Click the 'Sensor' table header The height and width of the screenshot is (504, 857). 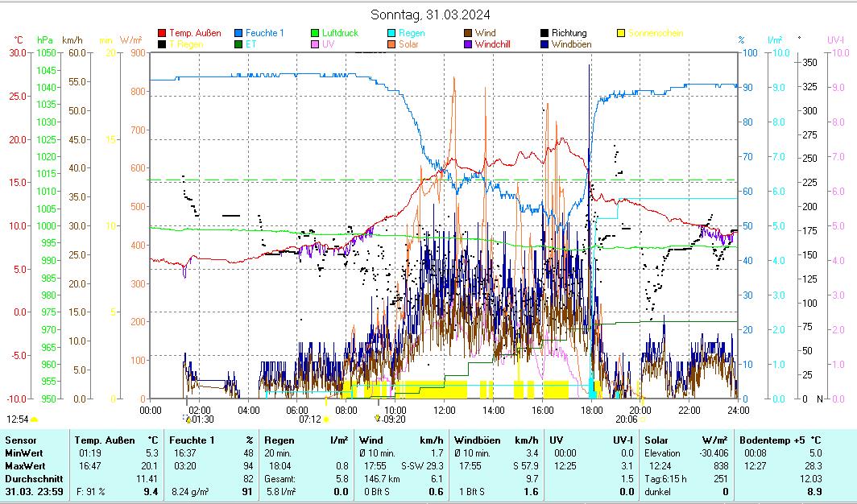21,440
